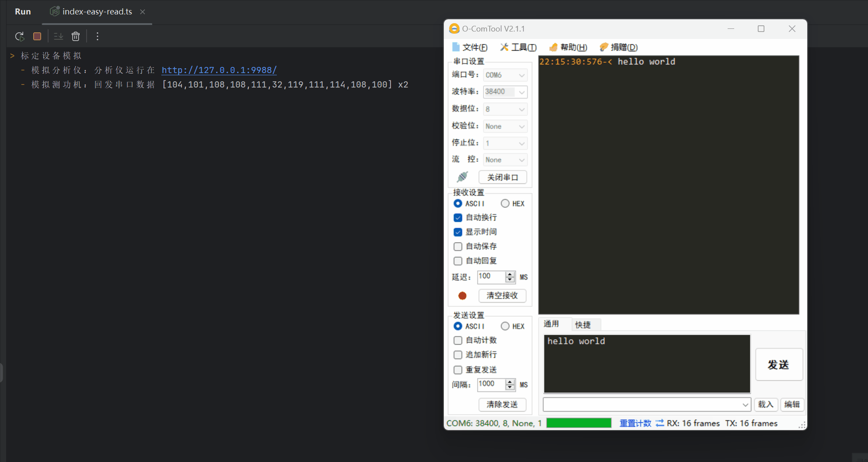Viewport: 868px width, 462px height.
Task: Close the index-easy-read.ts run tab
Action: pyautogui.click(x=143, y=12)
